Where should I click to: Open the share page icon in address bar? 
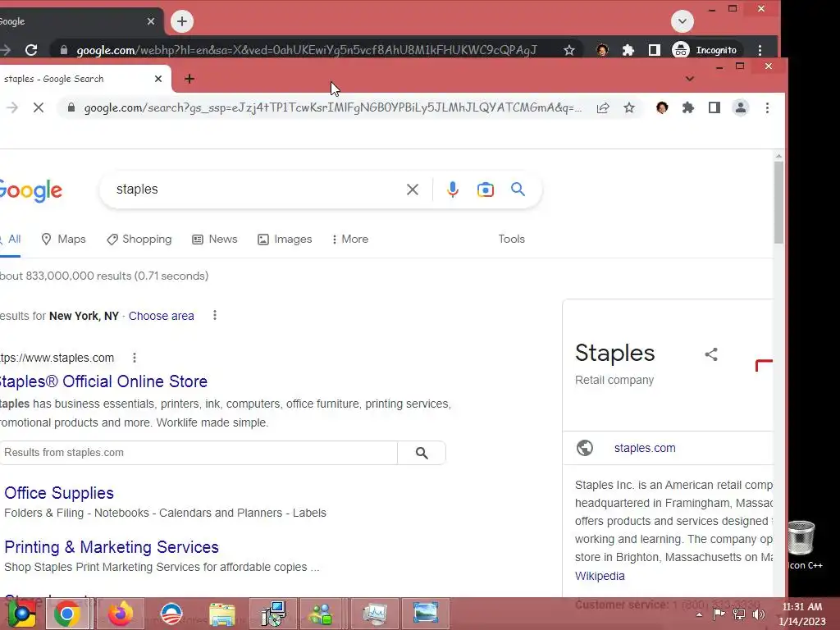603,107
